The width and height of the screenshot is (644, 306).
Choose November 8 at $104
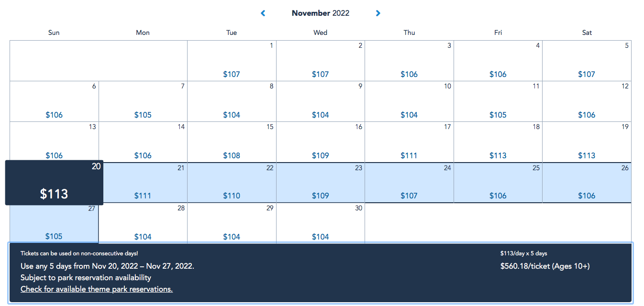point(232,101)
